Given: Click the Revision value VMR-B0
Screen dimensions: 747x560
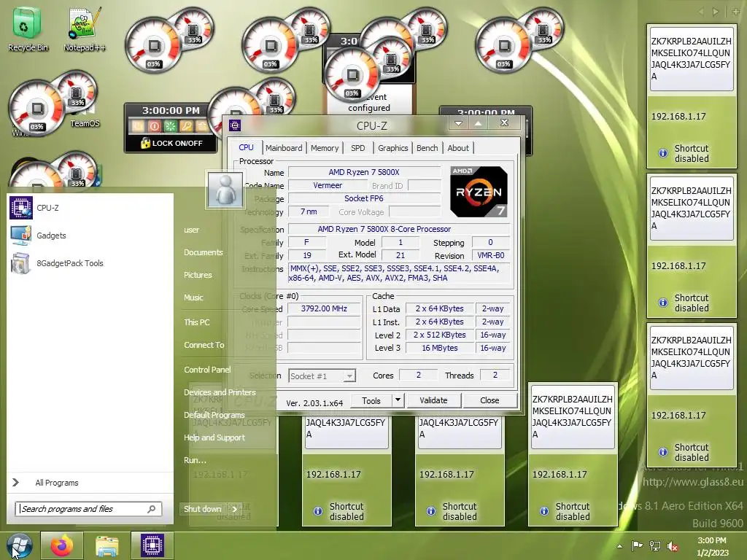Looking at the screenshot, I should [x=491, y=255].
